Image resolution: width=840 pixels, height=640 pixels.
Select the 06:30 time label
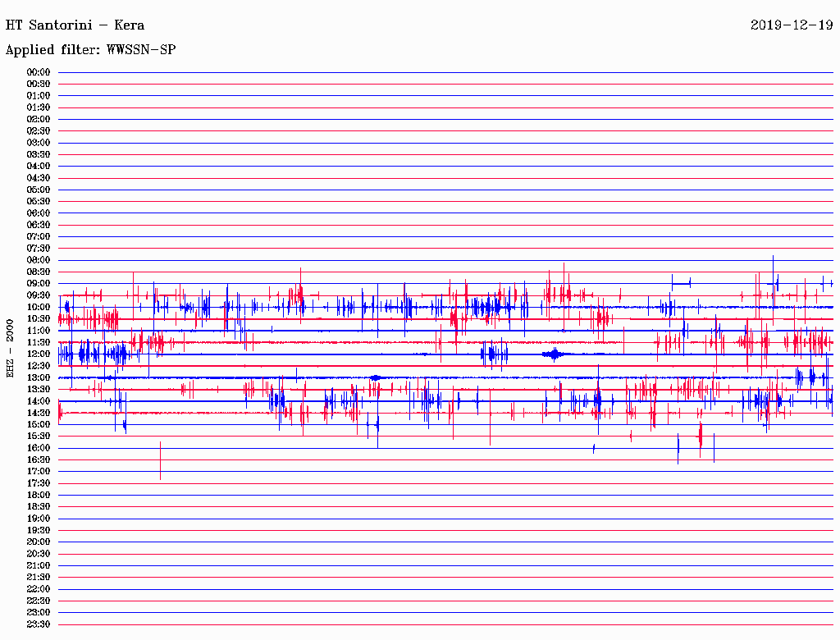pyautogui.click(x=39, y=225)
